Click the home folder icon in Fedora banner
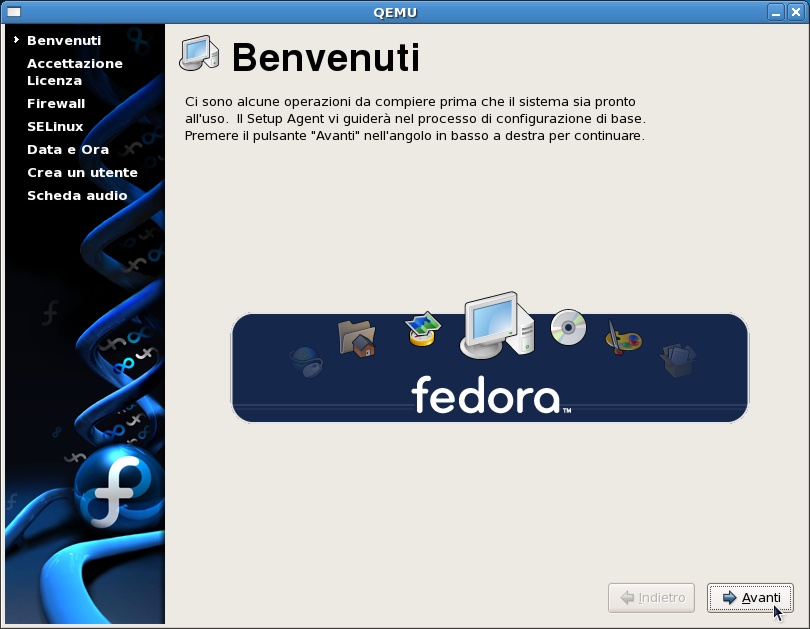Screen dimensions: 810x629 [x=356, y=338]
